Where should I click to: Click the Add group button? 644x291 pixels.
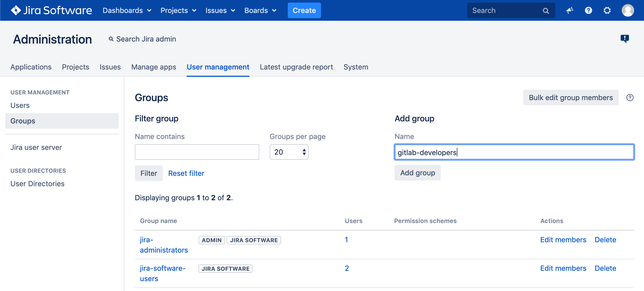[x=417, y=173]
